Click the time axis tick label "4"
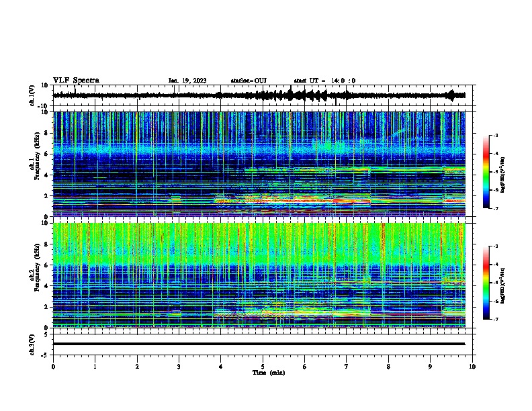The height and width of the screenshot is (411, 532). click(221, 367)
